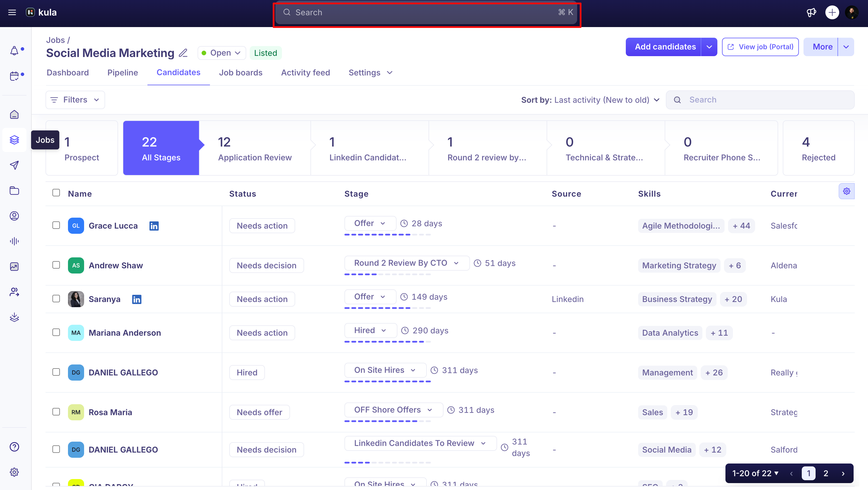Open OFF Shore Offers stage dropdown
Screen dimensions: 868x490
[x=394, y=410]
